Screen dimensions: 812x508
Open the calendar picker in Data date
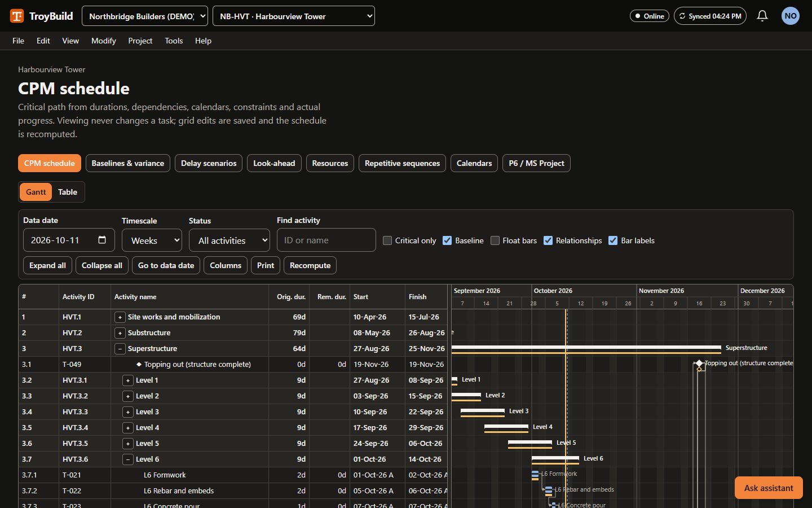coord(102,240)
